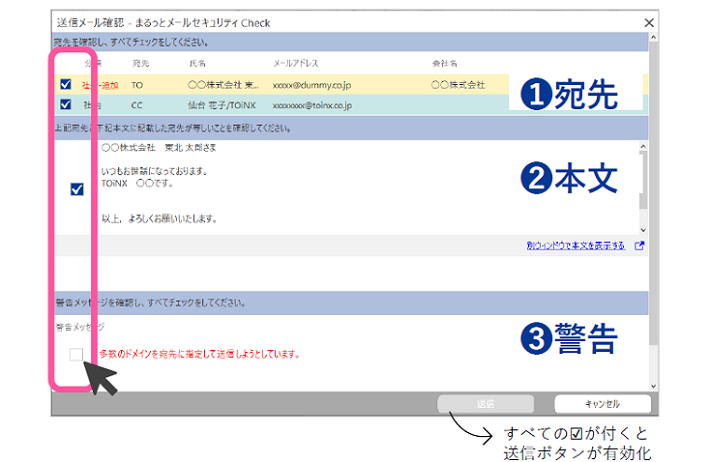Screen dimensions: 710x462
Task: Uncheck the CC recipient row checkbox
Action: 66,104
